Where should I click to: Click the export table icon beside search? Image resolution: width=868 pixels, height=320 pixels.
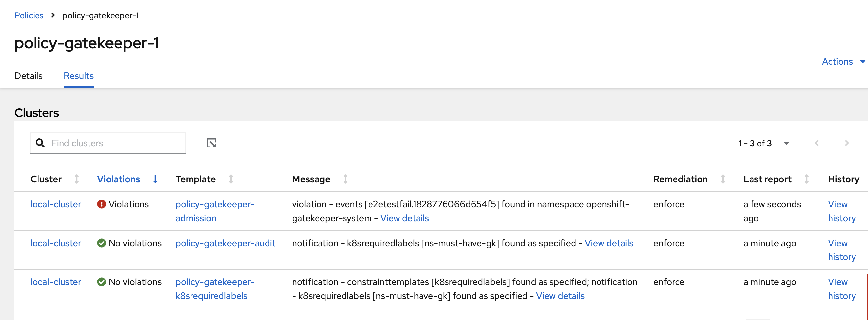(211, 143)
